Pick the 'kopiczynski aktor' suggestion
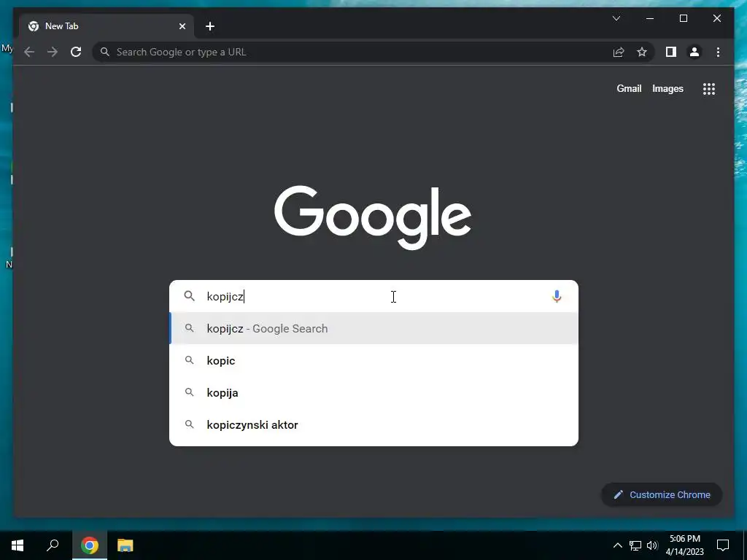The height and width of the screenshot is (560, 747). point(373,425)
